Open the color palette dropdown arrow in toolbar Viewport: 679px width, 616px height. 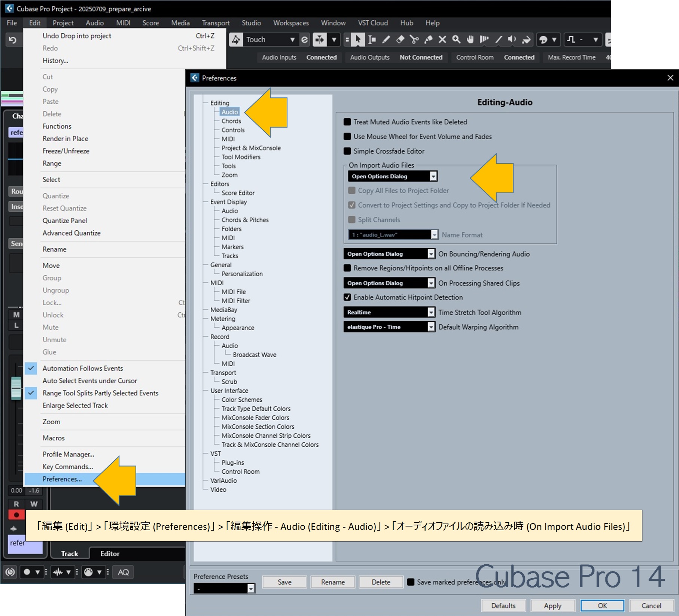click(x=554, y=40)
